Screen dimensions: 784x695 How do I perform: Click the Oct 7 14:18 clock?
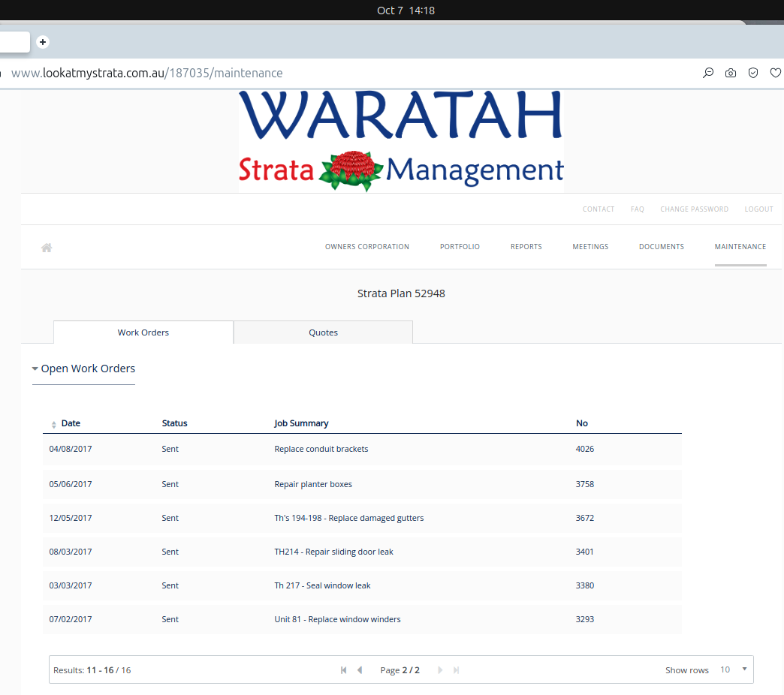[x=406, y=11]
